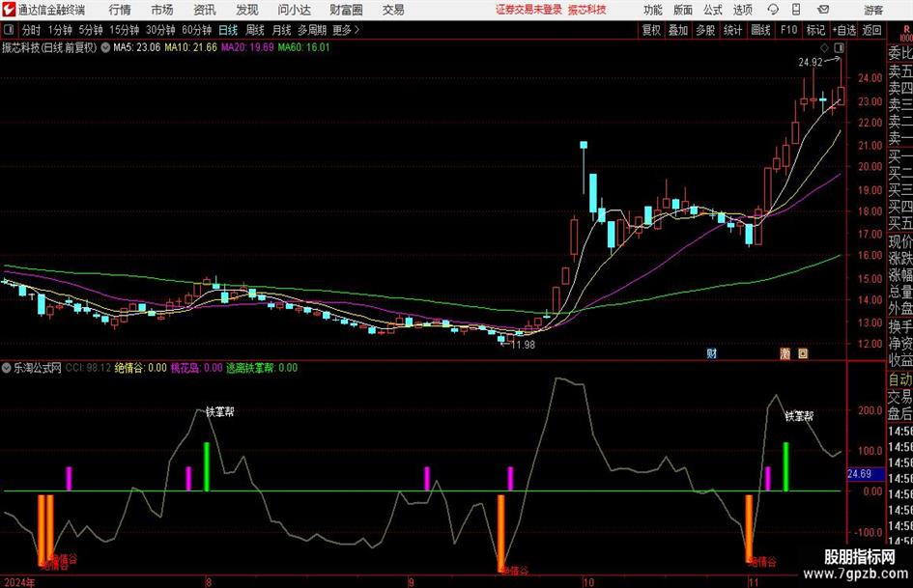This screenshot has width=913, height=588.
Task: Switch to 60分钟 period tab
Action: tap(196, 30)
